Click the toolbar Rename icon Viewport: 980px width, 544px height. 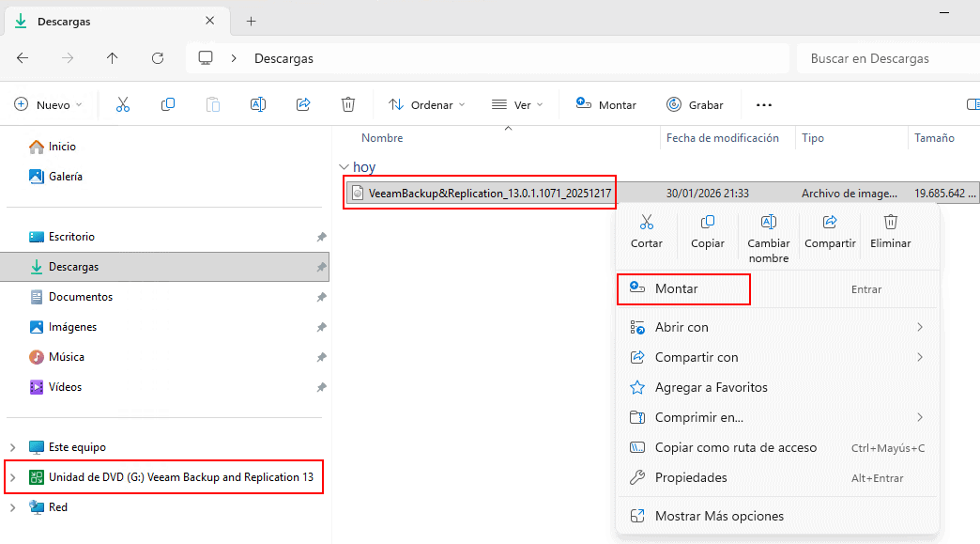click(x=258, y=104)
